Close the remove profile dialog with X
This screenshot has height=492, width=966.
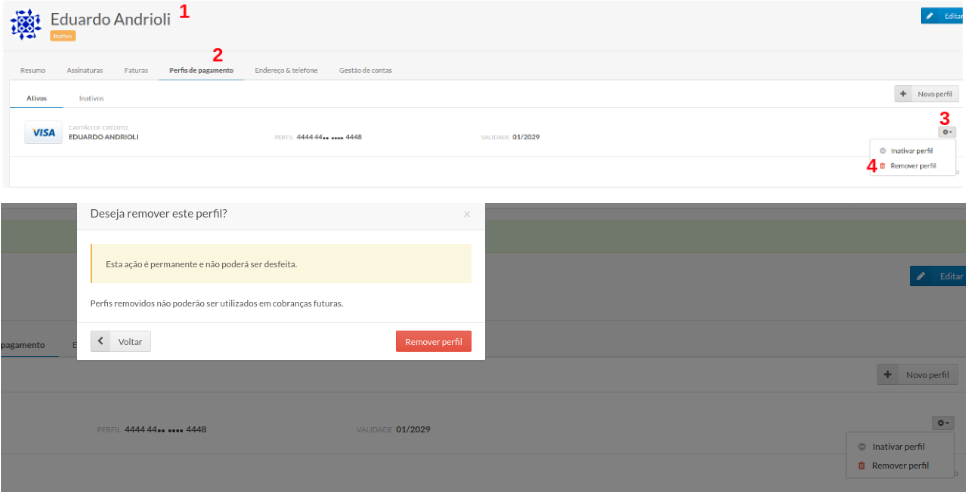[x=466, y=214]
